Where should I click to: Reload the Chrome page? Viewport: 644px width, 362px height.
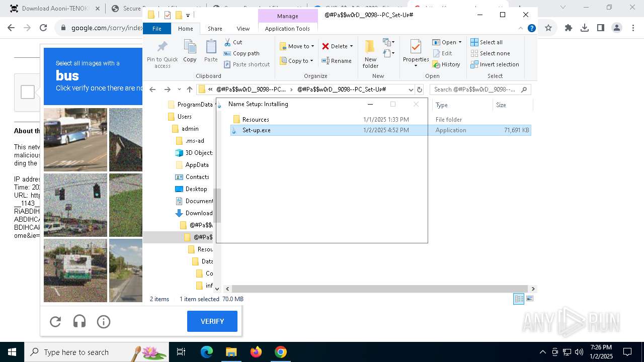click(43, 28)
